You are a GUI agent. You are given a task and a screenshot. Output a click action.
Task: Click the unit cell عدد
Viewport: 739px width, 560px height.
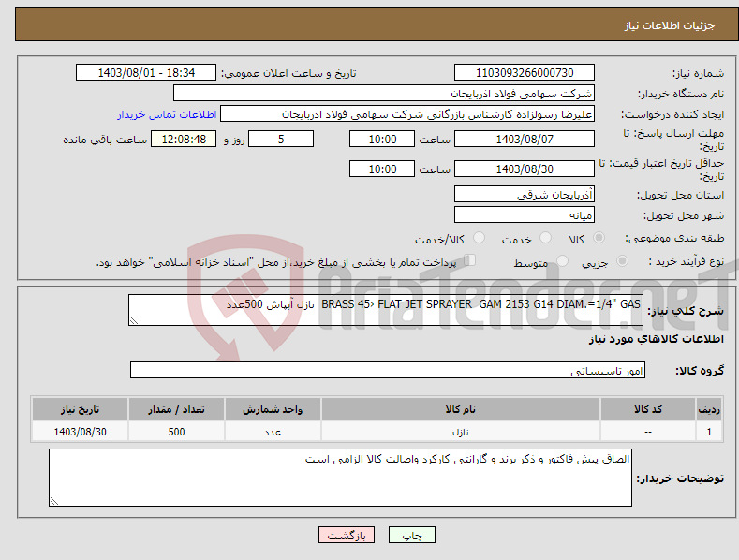[273, 432]
